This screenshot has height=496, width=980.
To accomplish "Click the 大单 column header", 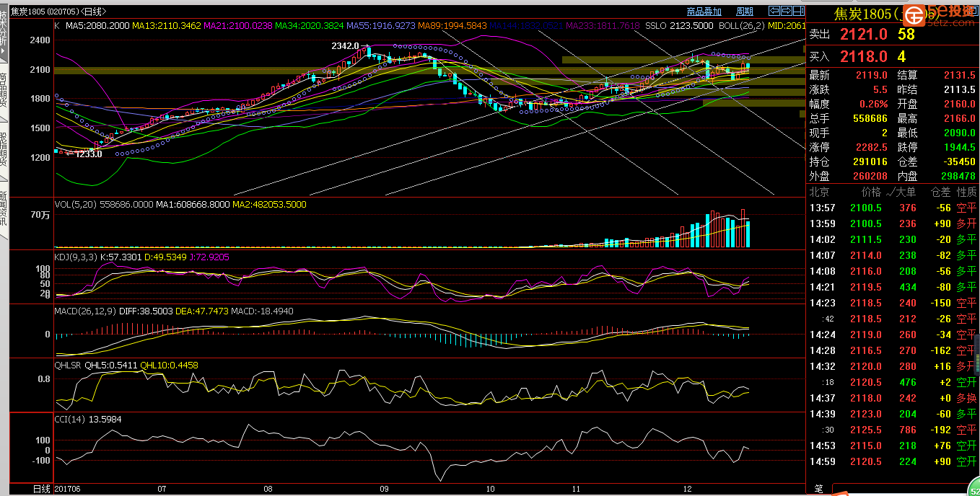I will click(905, 192).
